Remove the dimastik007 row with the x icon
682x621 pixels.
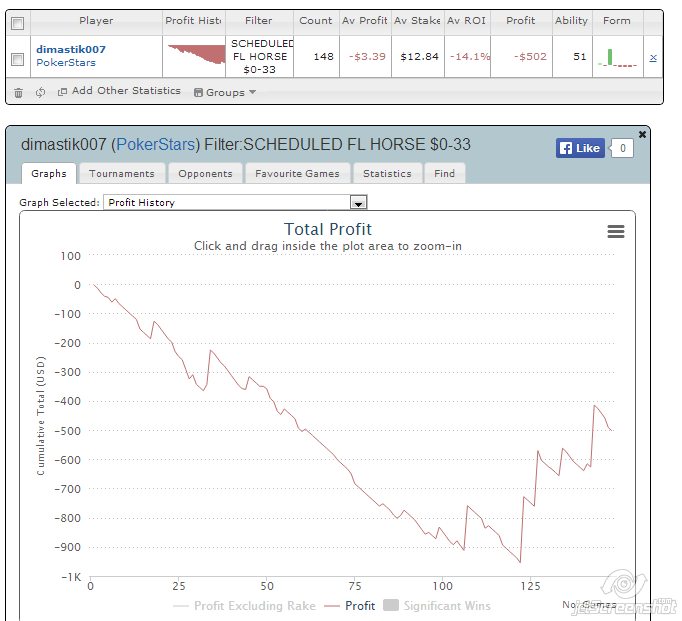point(653,57)
